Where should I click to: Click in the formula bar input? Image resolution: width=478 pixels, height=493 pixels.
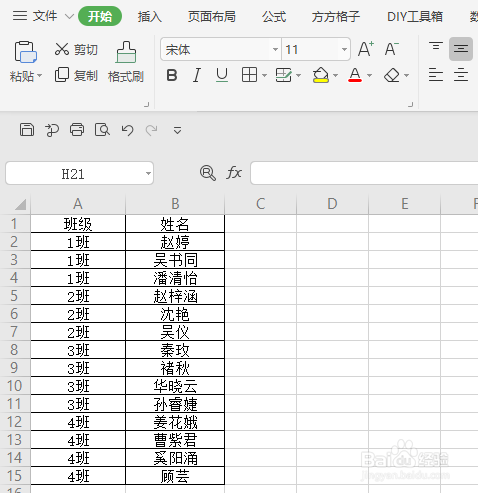tap(364, 173)
